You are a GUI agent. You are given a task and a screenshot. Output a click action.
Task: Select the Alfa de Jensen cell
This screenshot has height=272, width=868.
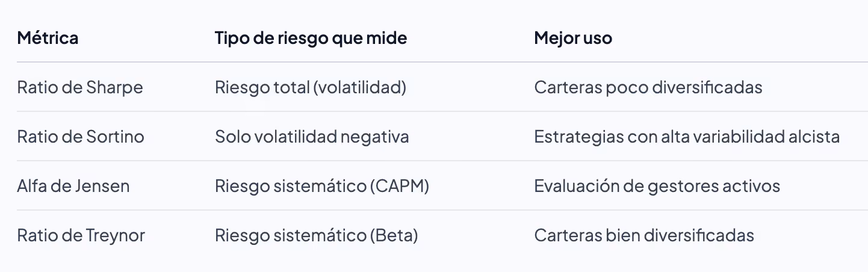click(73, 186)
